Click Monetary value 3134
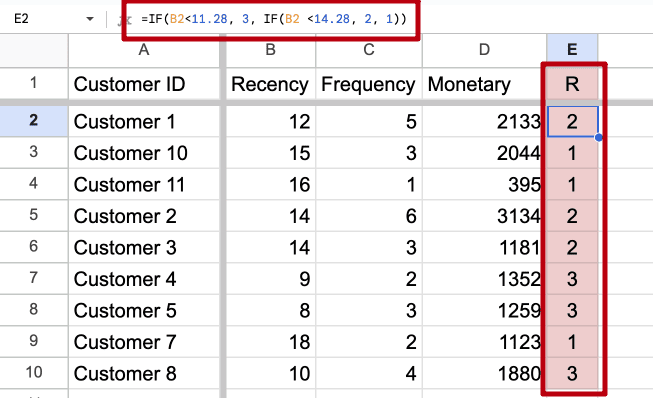The height and width of the screenshot is (398, 653). pyautogui.click(x=484, y=216)
